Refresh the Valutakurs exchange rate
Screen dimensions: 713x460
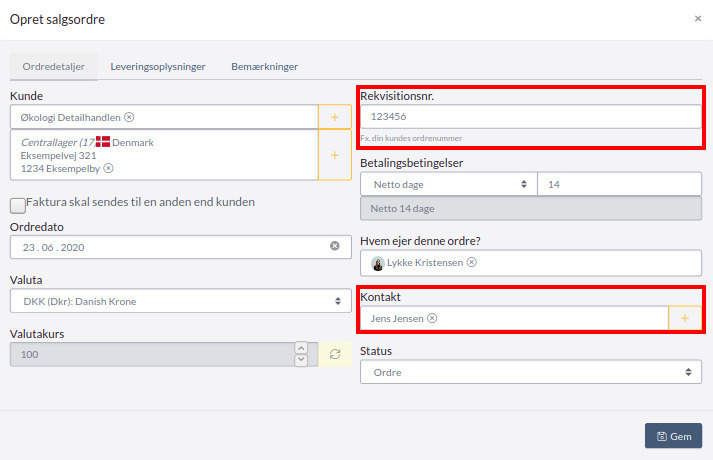[x=334, y=354]
